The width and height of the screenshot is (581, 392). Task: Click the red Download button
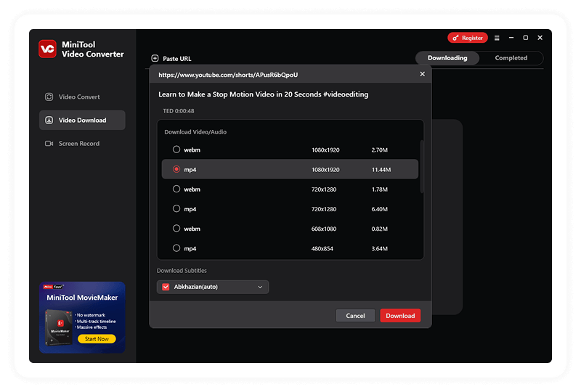click(x=400, y=316)
